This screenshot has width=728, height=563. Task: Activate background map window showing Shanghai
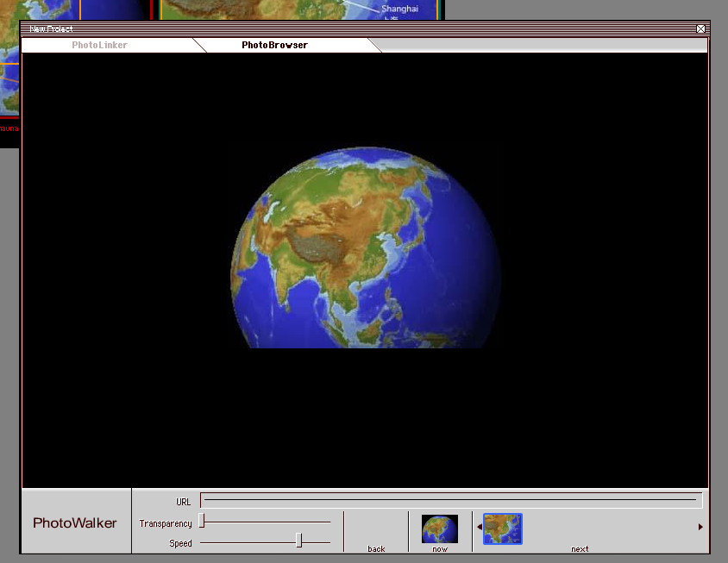302,9
